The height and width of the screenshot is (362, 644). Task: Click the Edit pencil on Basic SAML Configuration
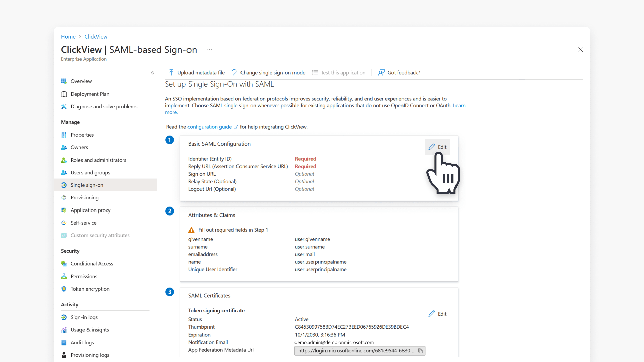[x=431, y=147]
